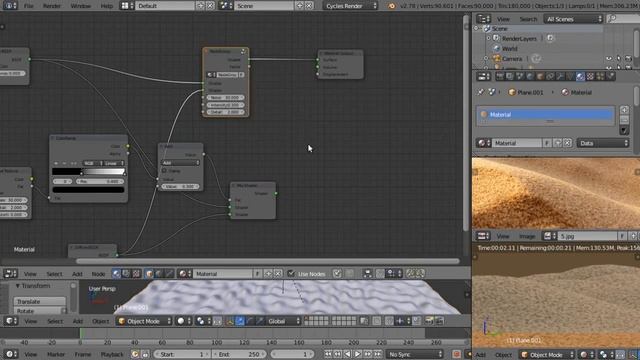This screenshot has width=640, height=360.
Task: Click the go to parent node tree icon
Action: pyautogui.click(x=350, y=273)
